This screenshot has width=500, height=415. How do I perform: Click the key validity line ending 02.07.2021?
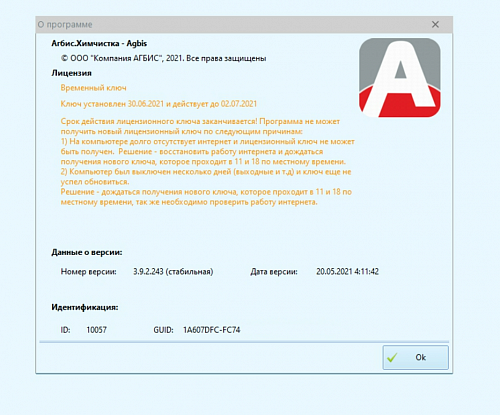[x=159, y=104]
